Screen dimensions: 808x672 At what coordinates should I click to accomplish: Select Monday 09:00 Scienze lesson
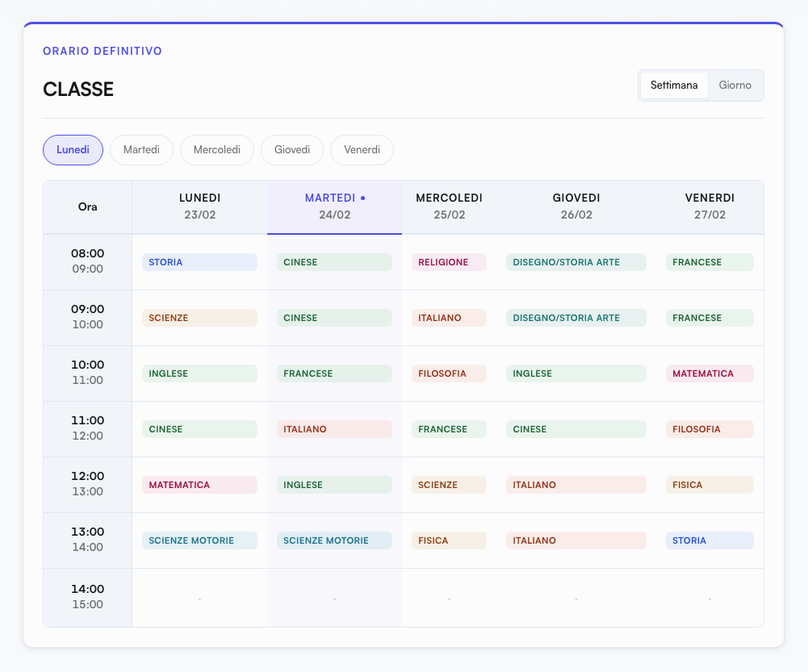coord(199,318)
